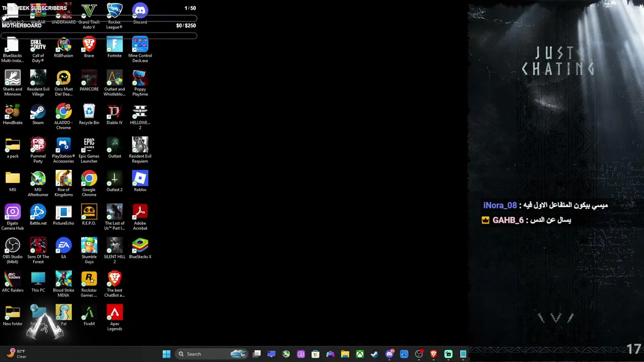
Task: Click the Sons Of The Forest desktop icon
Action: point(38,251)
